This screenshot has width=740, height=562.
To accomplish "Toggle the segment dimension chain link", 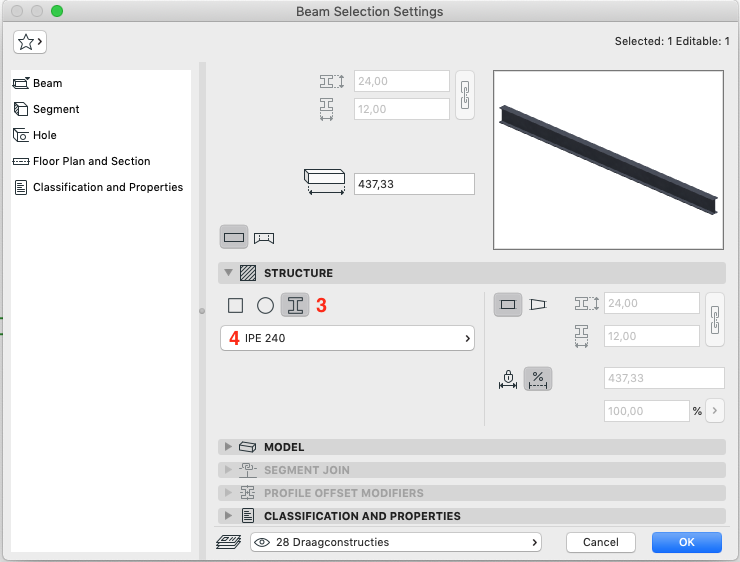I will (x=715, y=320).
